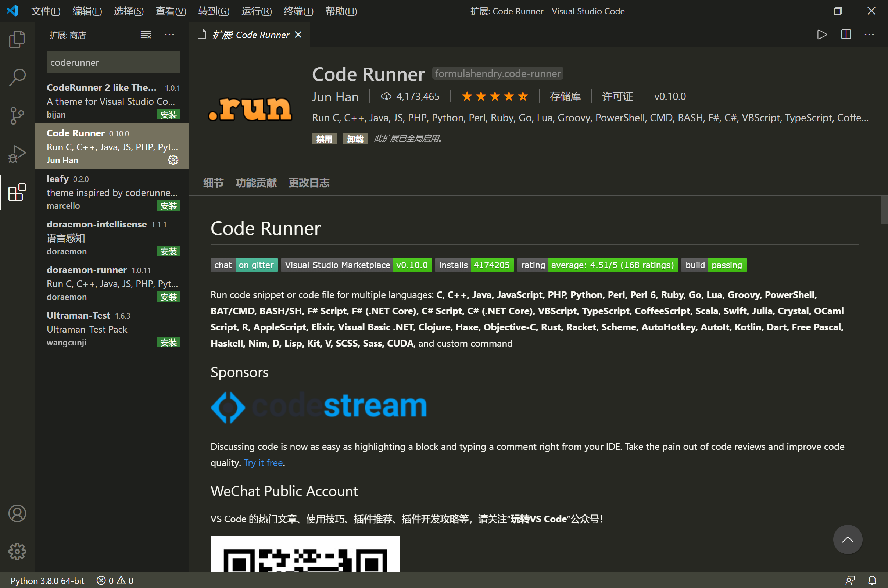Open Code Runner's gear settings in the list
Viewport: 888px width, 588px height.
173,160
